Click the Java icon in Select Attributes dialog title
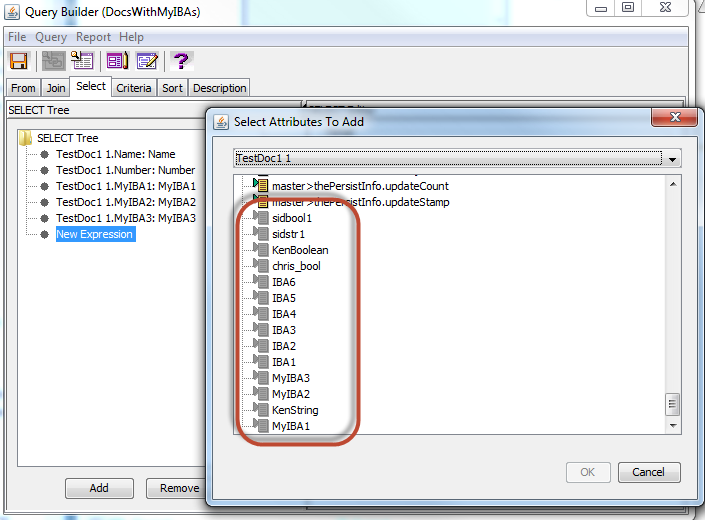 tap(221, 122)
